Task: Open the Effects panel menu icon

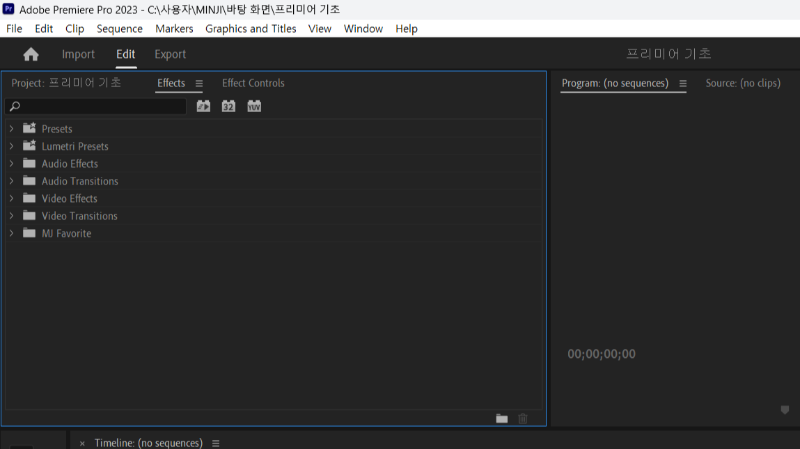Action: pos(199,84)
